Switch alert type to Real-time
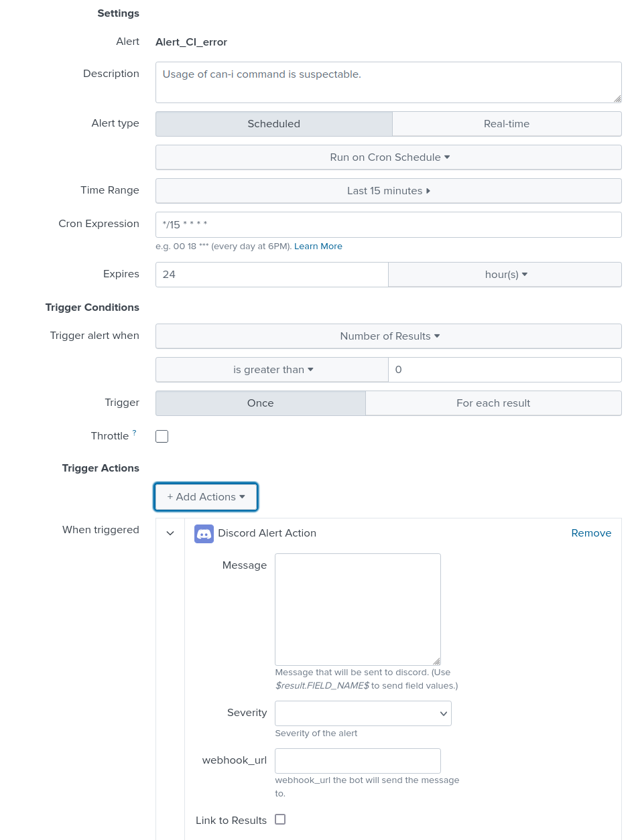The height and width of the screenshot is (840, 634). [x=506, y=123]
